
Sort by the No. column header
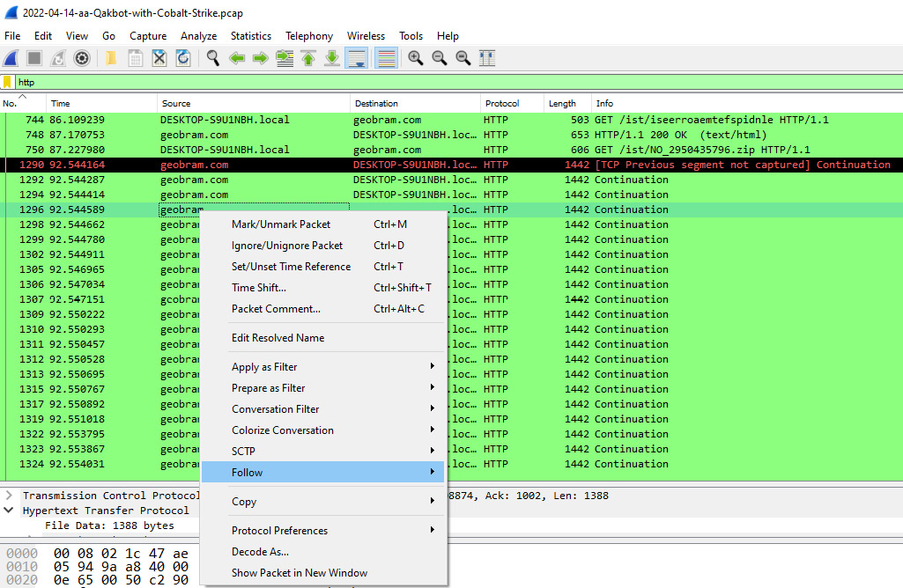pyautogui.click(x=23, y=104)
